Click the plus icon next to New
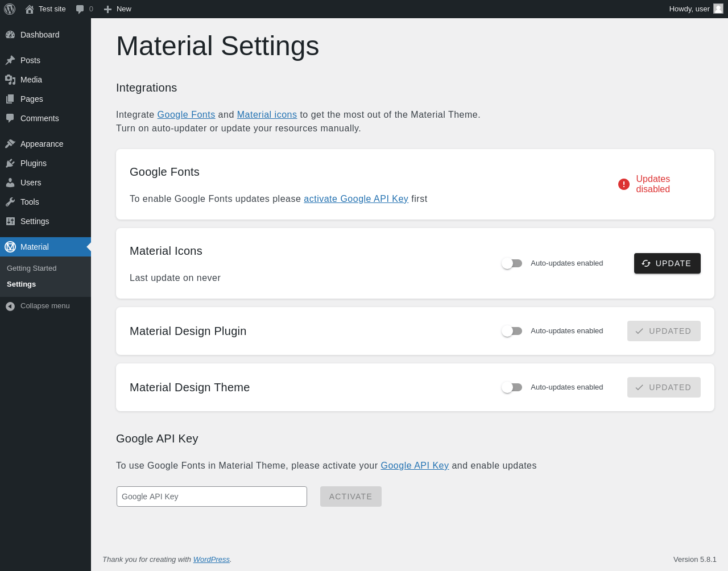This screenshot has width=728, height=571. pyautogui.click(x=107, y=9)
